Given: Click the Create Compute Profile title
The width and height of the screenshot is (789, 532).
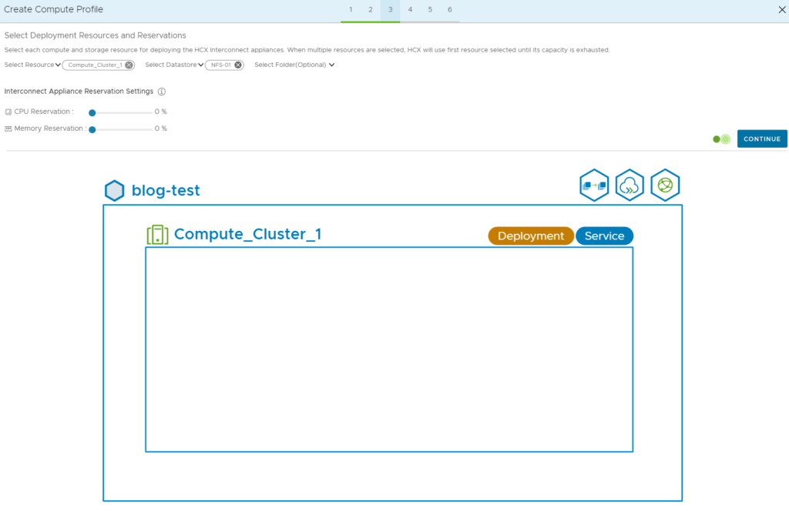Looking at the screenshot, I should point(53,9).
